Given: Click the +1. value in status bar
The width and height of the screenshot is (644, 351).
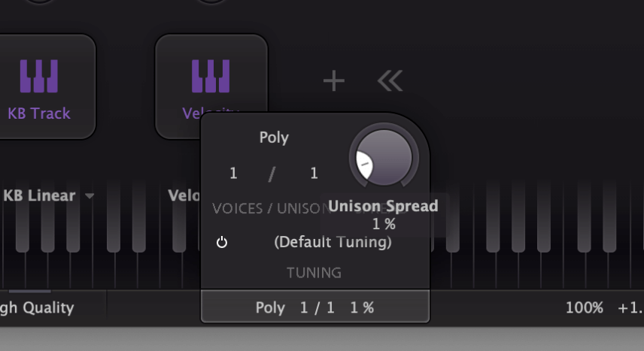Looking at the screenshot, I should click(630, 307).
